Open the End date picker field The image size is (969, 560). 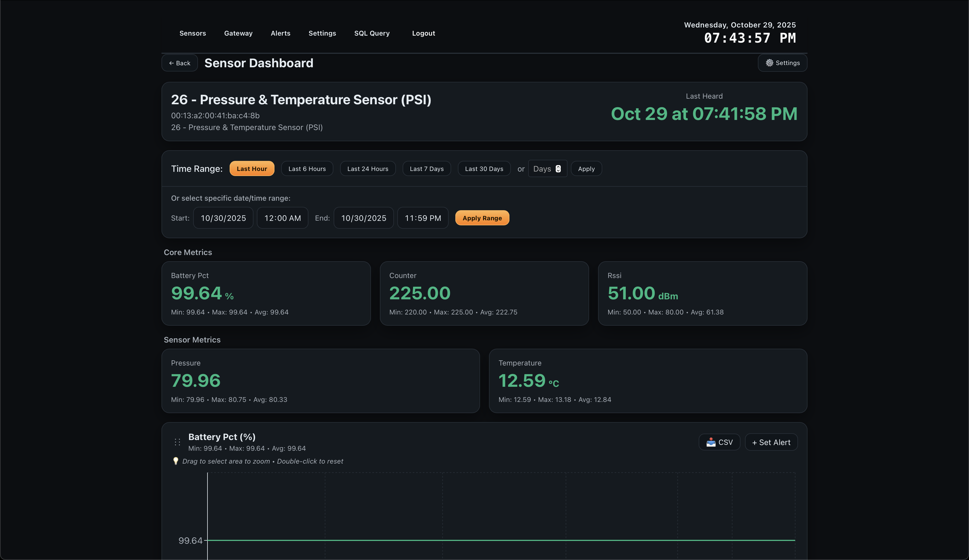363,218
